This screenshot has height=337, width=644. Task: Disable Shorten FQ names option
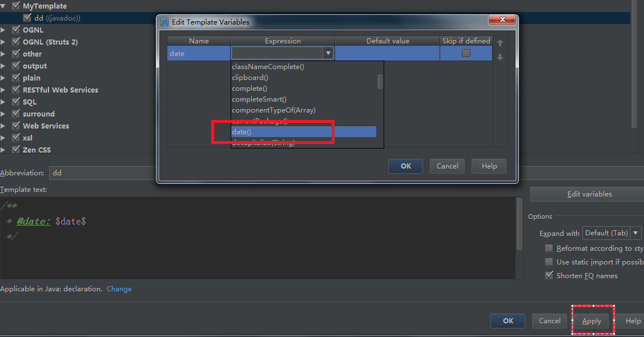point(549,275)
